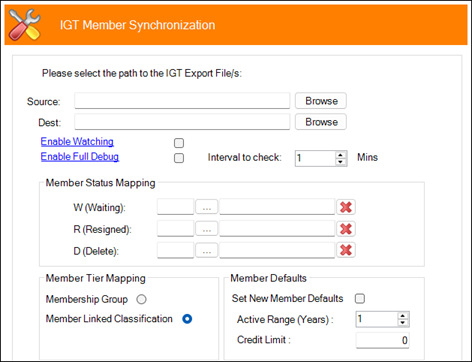Viewport: 472px width, 362px height.
Task: Click the IGT Member Synchronization title
Action: (x=137, y=25)
